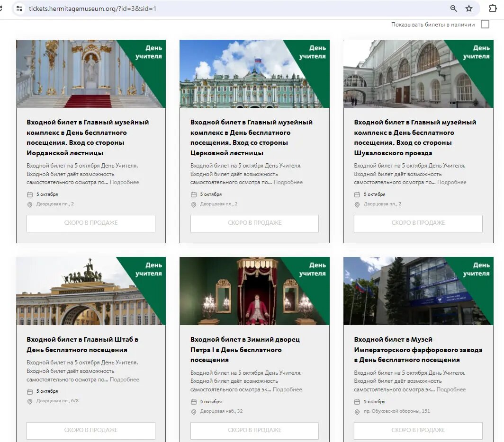Click СКОРО В ПРОДАЖЕ on the Иорданская лестница card
This screenshot has height=442, width=504.
click(90, 223)
